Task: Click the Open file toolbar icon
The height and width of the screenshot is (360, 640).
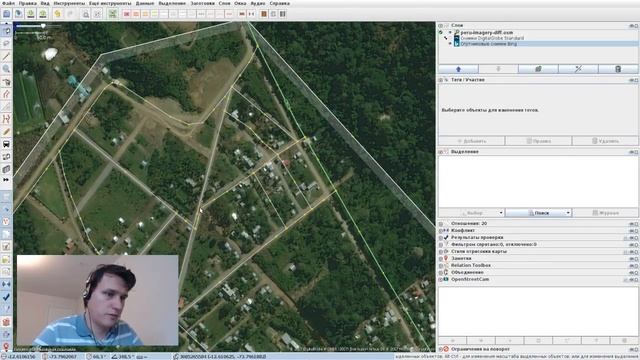Action: tap(18, 14)
